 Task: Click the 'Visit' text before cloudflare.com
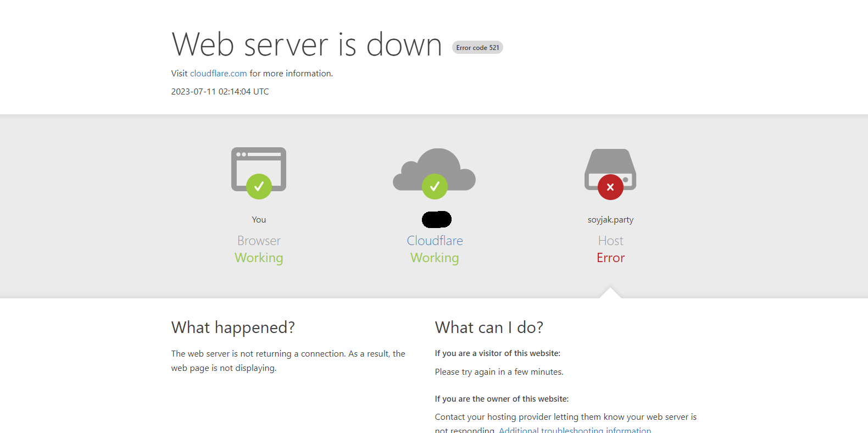coord(179,74)
